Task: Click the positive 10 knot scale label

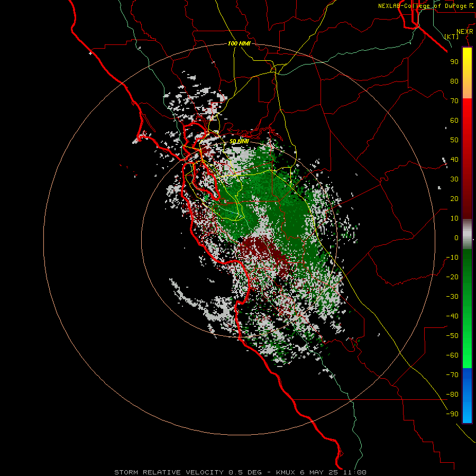Action: click(x=454, y=218)
